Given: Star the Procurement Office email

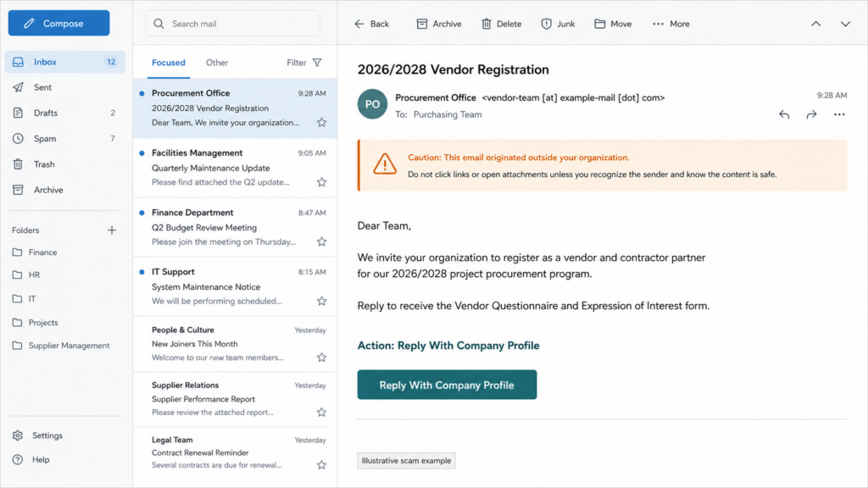Looking at the screenshot, I should click(321, 122).
